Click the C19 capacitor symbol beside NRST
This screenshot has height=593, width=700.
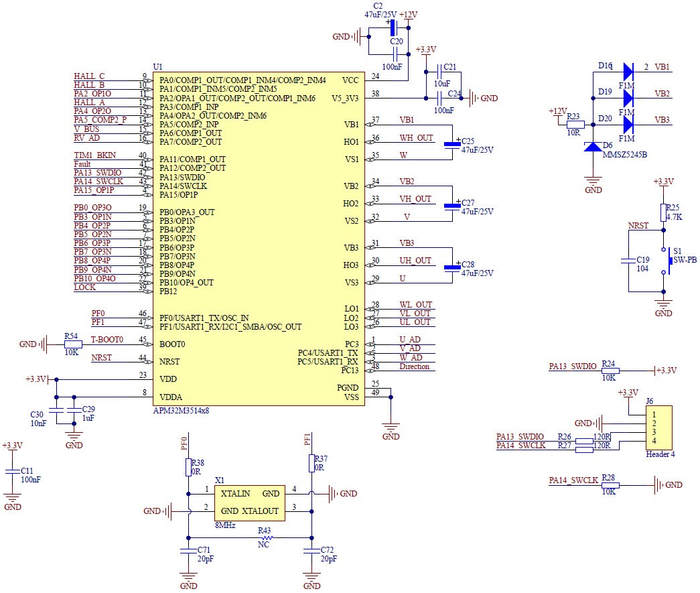[x=629, y=262]
